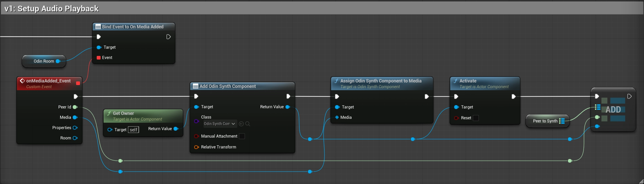This screenshot has height=184, width=644.
Task: Click purple Class pin on Add Odin Synth
Action: (197, 121)
